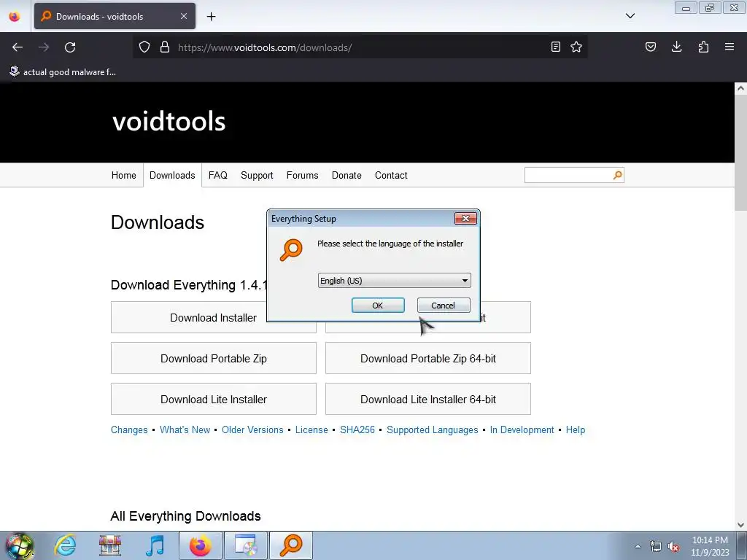747x560 pixels.
Task: Click the Firefox forward arrow
Action: tap(44, 47)
